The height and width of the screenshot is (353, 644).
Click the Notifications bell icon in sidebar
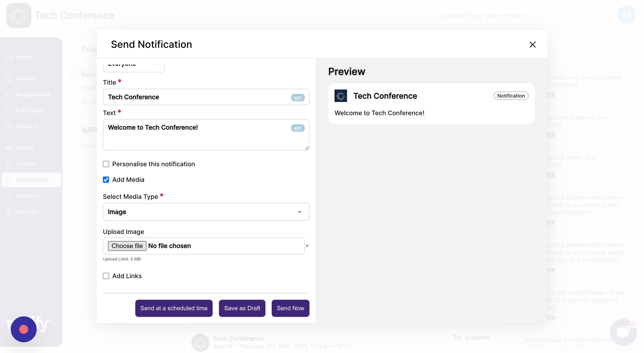tap(9, 180)
